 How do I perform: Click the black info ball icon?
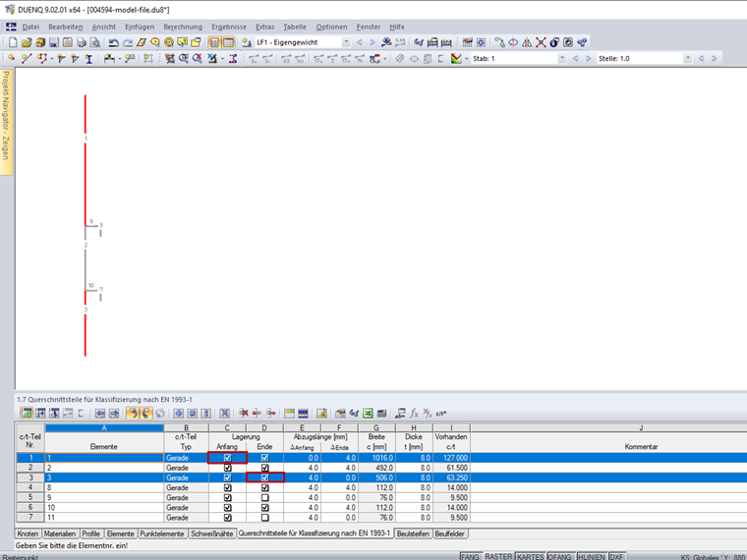click(554, 42)
